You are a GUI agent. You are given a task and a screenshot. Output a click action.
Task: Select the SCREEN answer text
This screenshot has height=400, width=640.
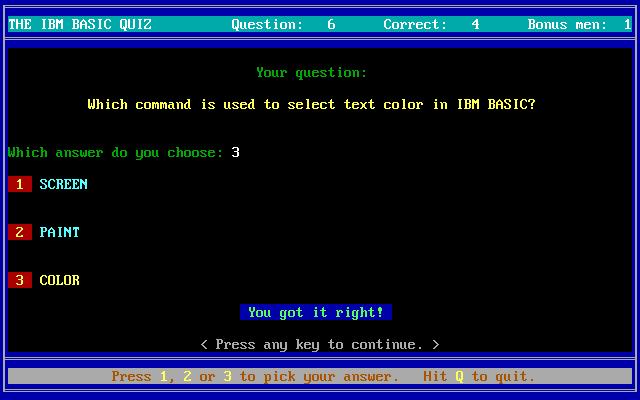64,184
